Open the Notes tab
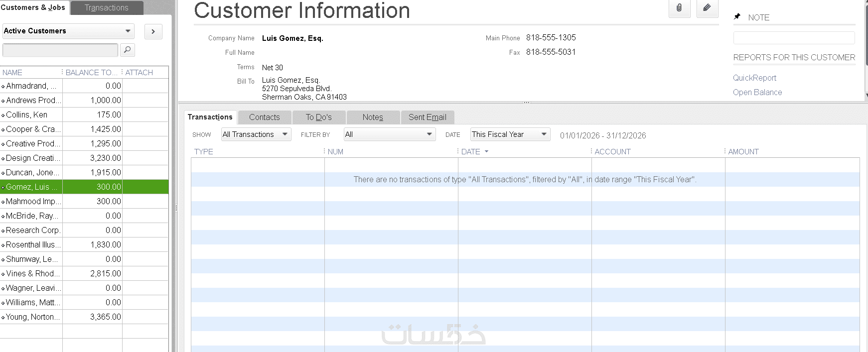Viewport: 868px width, 352px height. pyautogui.click(x=373, y=117)
